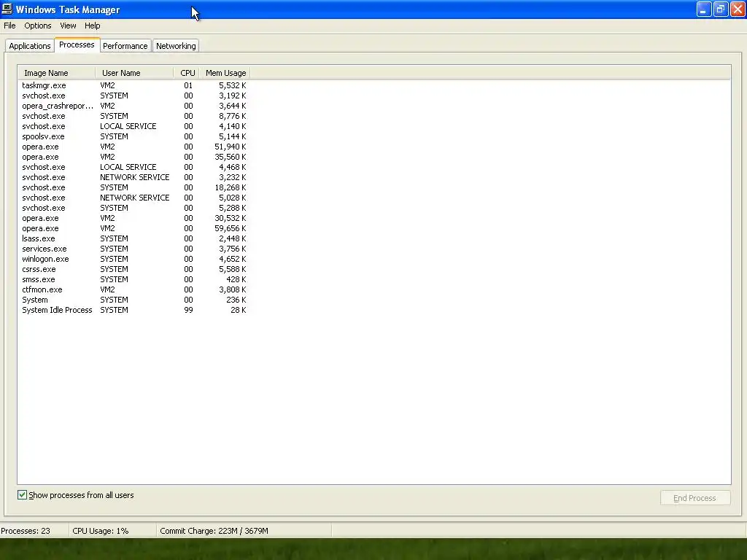Restore down the Task Manager window
The image size is (747, 560).
(721, 9)
